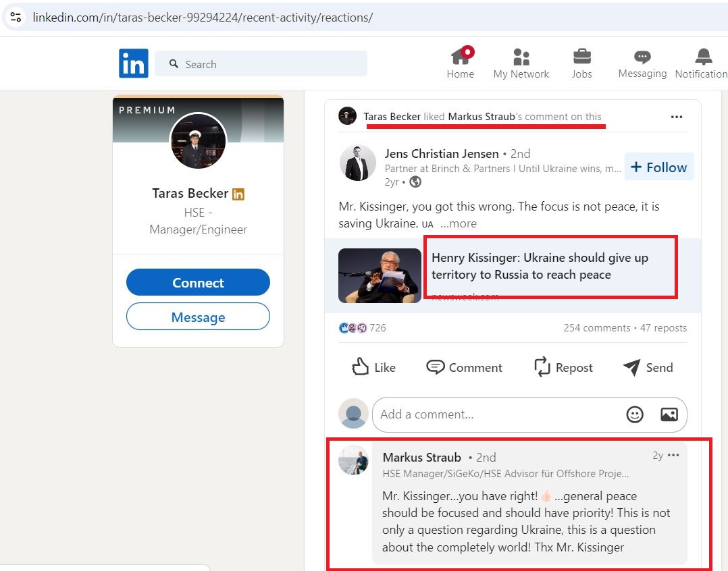The width and height of the screenshot is (728, 571).
Task: Click the LinkedIn Premium badge beside Taras Becker
Action: pos(238,194)
